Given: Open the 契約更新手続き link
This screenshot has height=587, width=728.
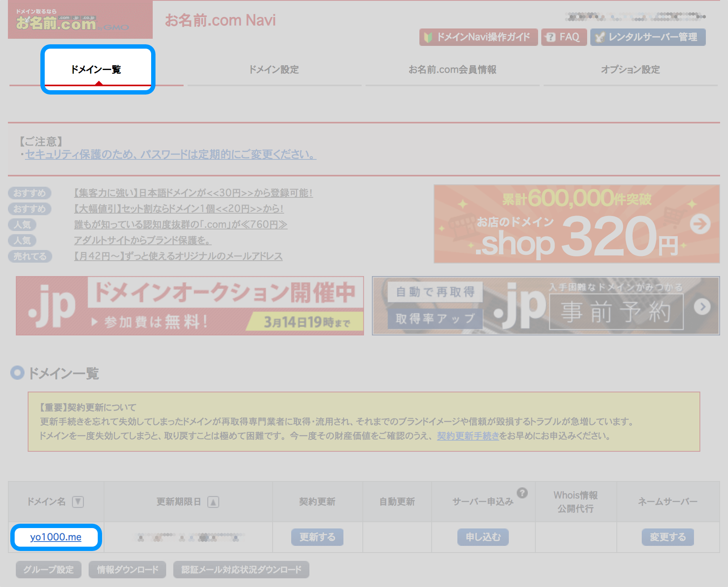Looking at the screenshot, I should (x=468, y=436).
